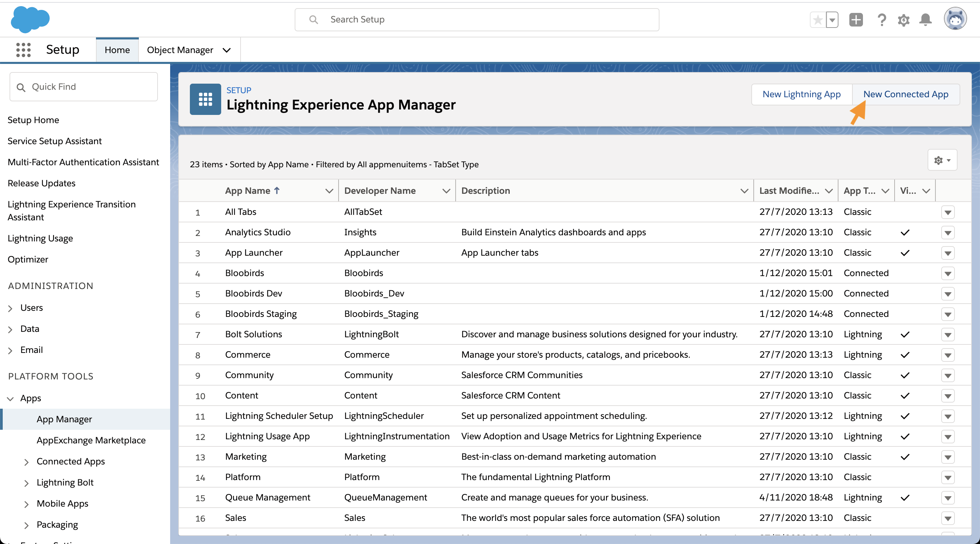Open the setup gear icon in header
The width and height of the screenshot is (980, 544).
click(x=903, y=20)
